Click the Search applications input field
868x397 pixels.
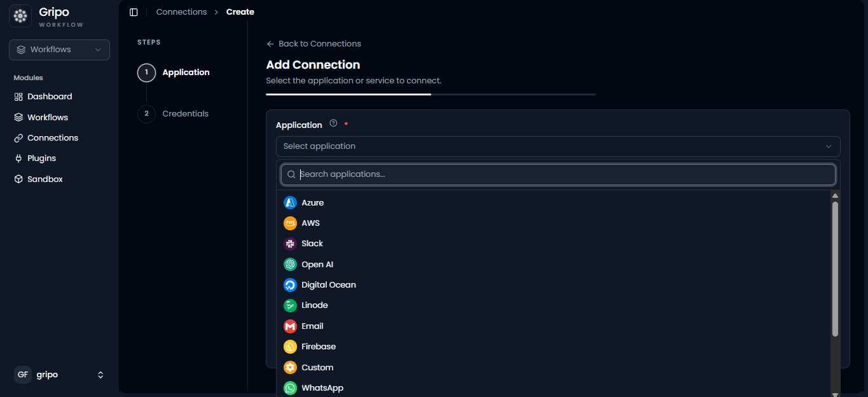click(x=558, y=174)
